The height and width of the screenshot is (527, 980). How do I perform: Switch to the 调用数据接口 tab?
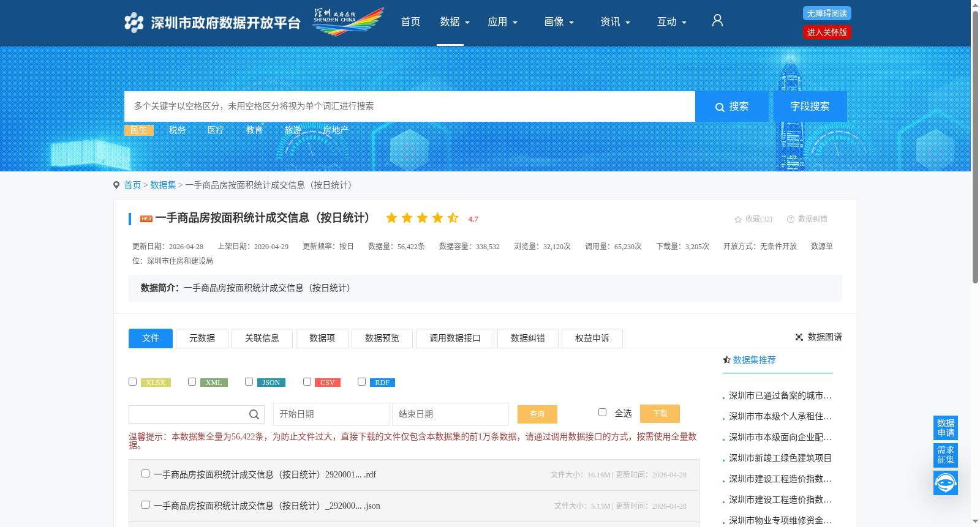(x=455, y=338)
